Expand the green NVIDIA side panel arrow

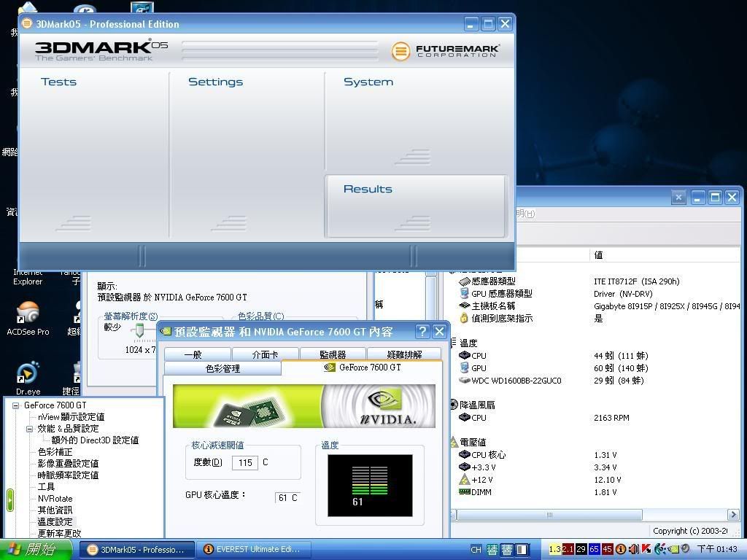(10, 499)
